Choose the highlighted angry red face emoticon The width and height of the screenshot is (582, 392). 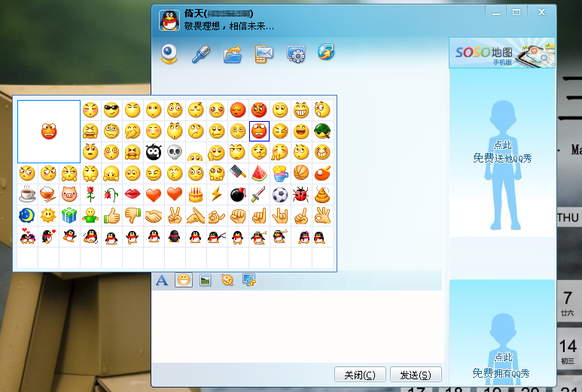tap(259, 131)
